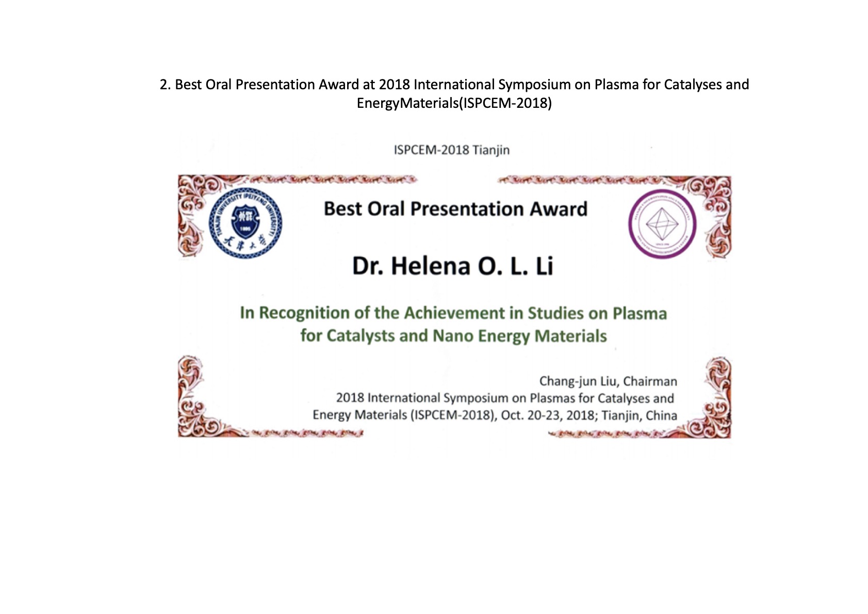Click the bold 'Best Oral Presentation Award' certificate title

pos(455,209)
